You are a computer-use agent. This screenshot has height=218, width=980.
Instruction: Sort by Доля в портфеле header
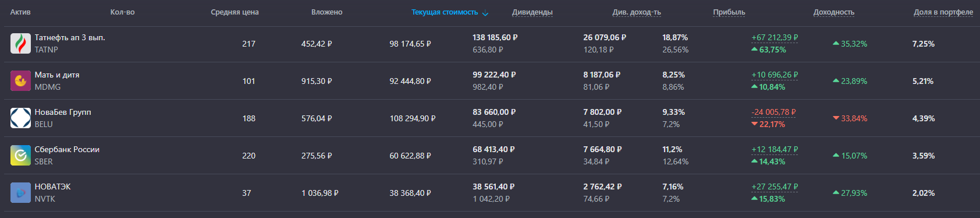pyautogui.click(x=943, y=12)
